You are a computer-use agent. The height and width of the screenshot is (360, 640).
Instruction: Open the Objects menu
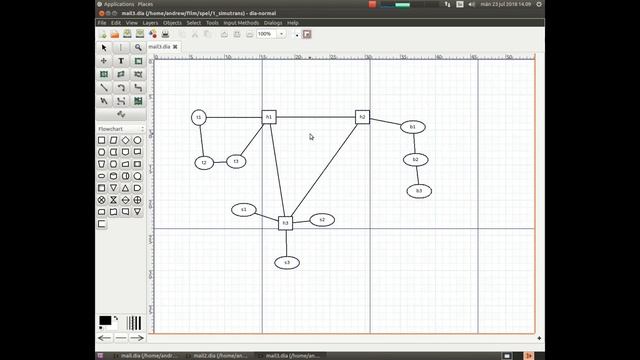pyautogui.click(x=172, y=23)
